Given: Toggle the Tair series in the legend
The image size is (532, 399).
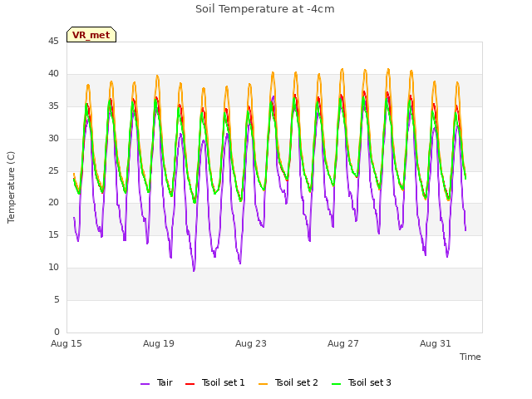Looking at the screenshot, I should tap(157, 382).
